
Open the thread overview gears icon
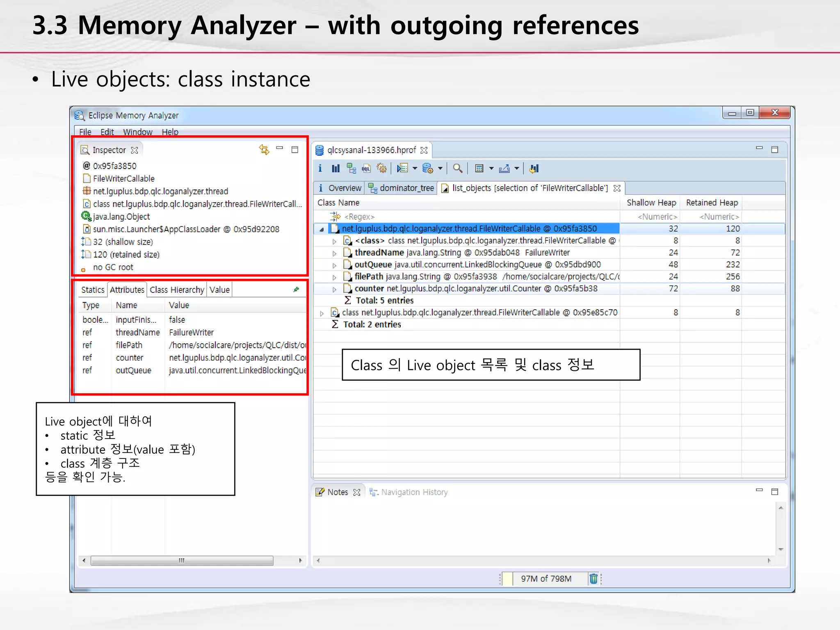tap(381, 169)
